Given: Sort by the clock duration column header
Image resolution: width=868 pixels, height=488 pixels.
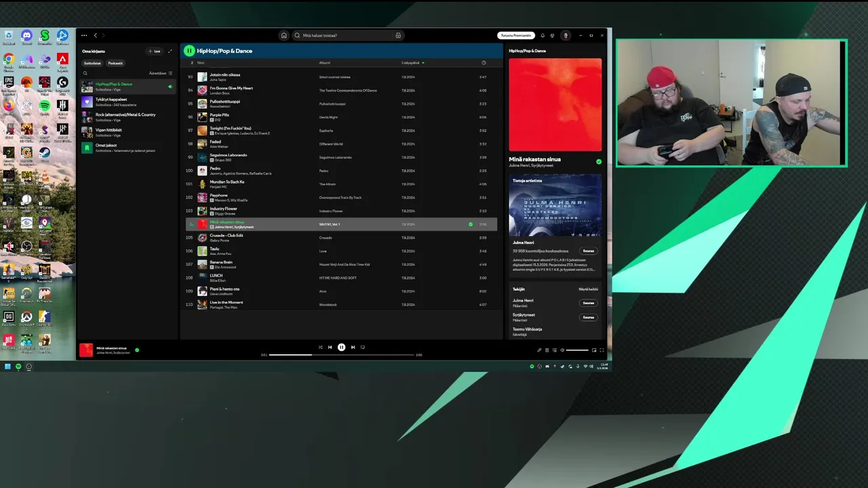Looking at the screenshot, I should click(x=484, y=63).
